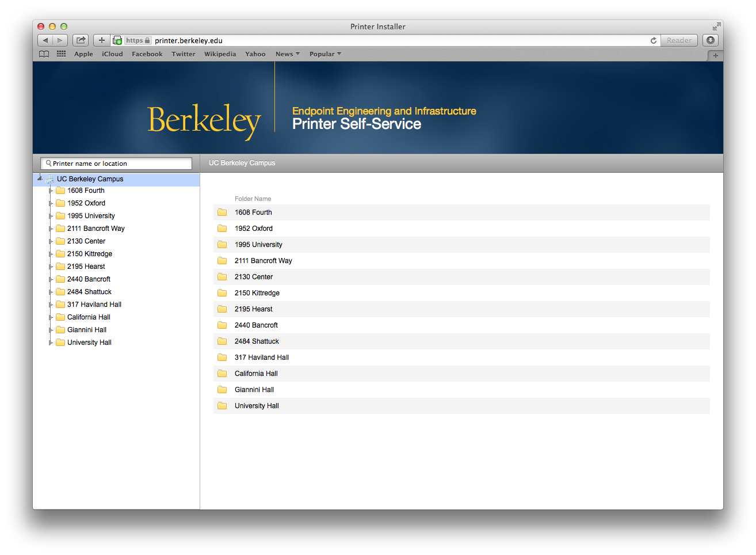Click the 317 Haviland Hall folder icon in list
The image size is (756, 555).
(x=222, y=358)
